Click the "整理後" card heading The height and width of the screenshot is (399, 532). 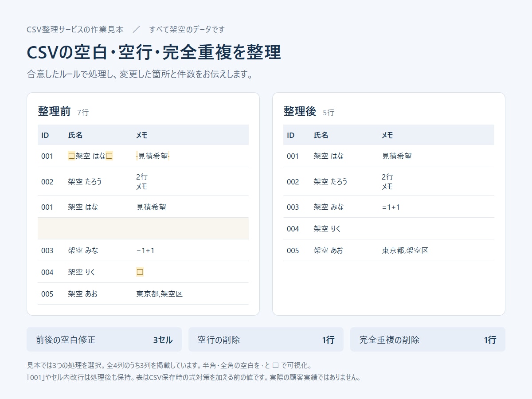click(x=300, y=111)
